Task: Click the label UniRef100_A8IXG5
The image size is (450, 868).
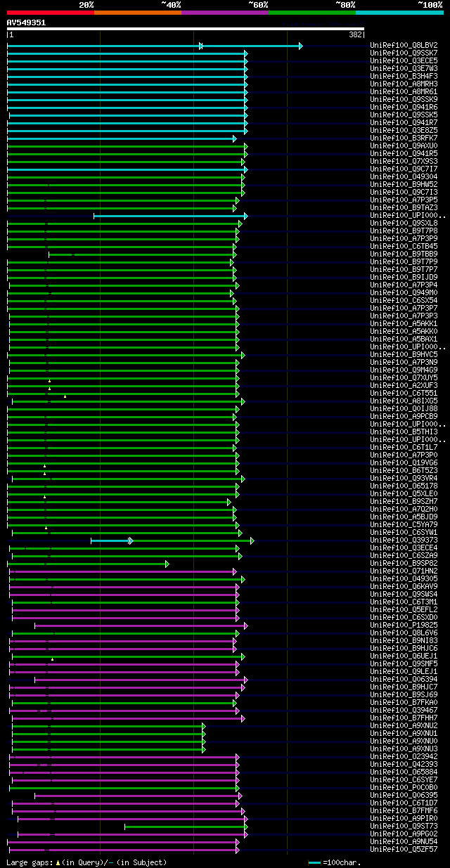Action: click(x=404, y=401)
